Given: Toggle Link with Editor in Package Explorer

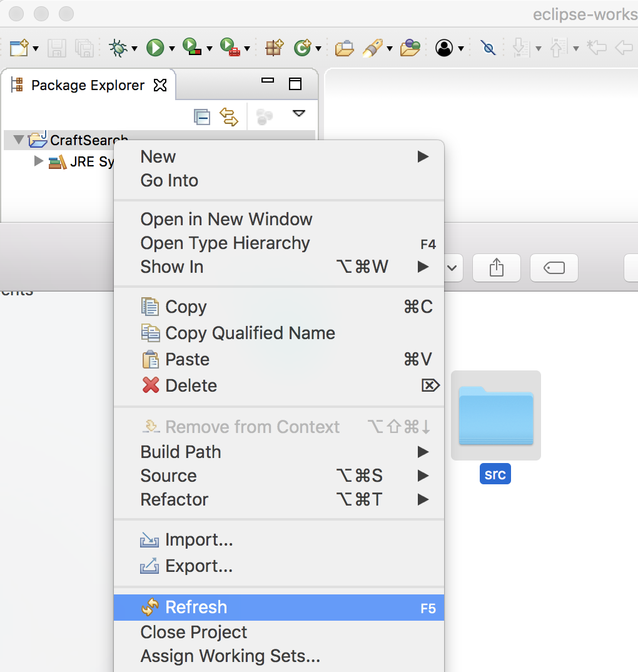Looking at the screenshot, I should (x=229, y=116).
